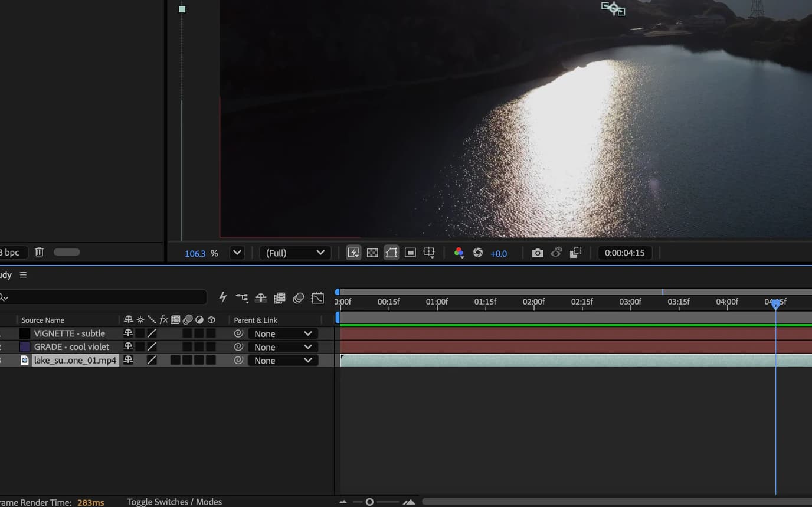Select the GRADE · cool violet layer
The image size is (812, 507).
(71, 347)
